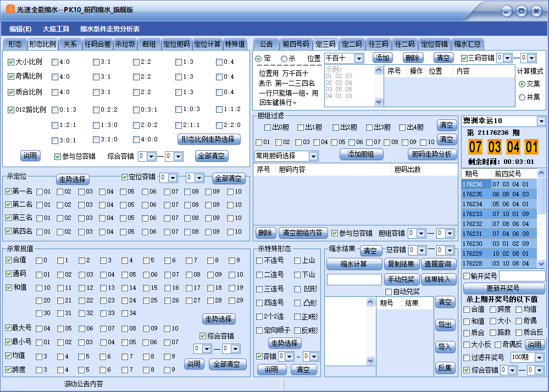
Task: Open the 编辑(E) menu
Action: pos(20,29)
